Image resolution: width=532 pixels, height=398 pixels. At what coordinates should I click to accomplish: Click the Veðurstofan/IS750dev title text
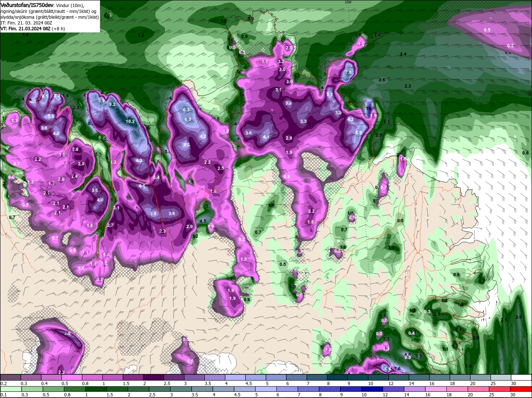[27, 5]
